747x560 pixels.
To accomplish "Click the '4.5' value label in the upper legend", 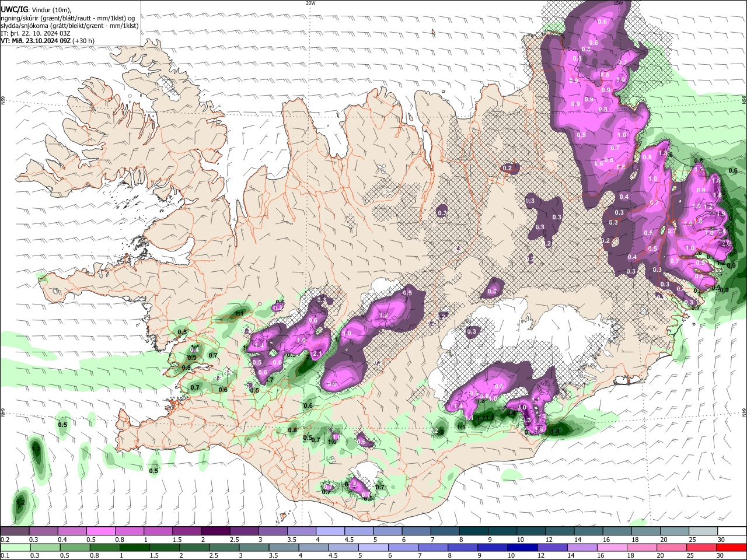I will 348,540.
